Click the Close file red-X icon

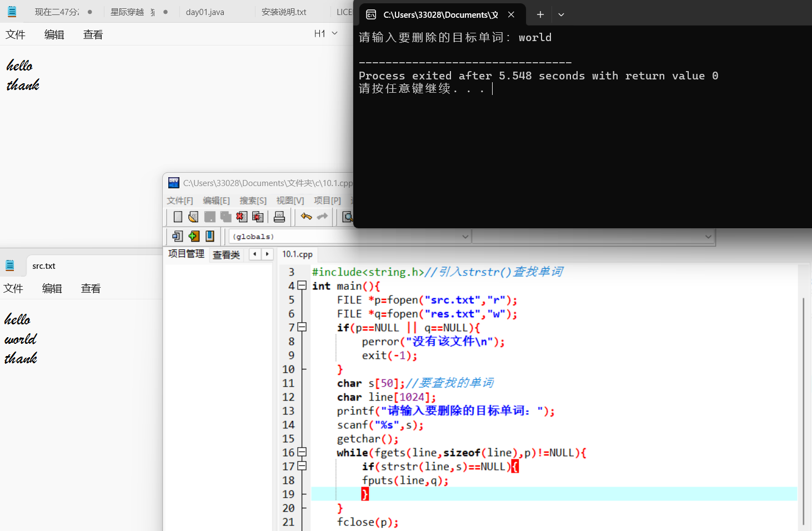242,217
